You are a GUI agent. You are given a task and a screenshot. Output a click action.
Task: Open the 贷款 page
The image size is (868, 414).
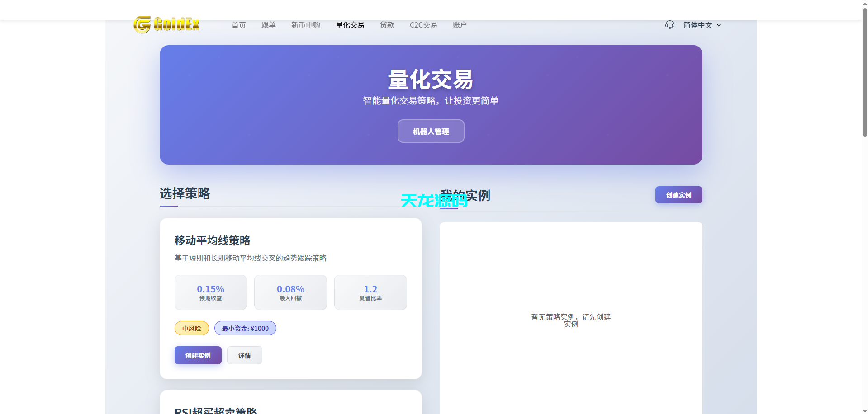(x=387, y=25)
